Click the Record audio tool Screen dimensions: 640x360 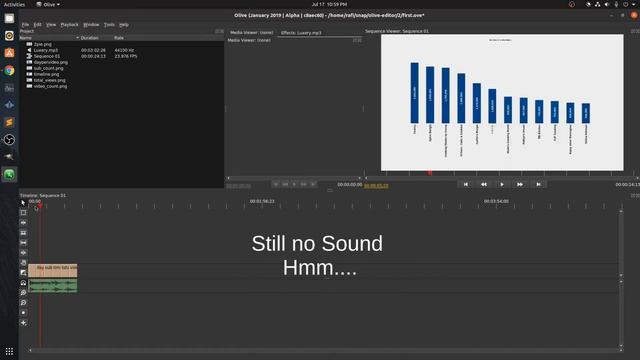coord(23,313)
